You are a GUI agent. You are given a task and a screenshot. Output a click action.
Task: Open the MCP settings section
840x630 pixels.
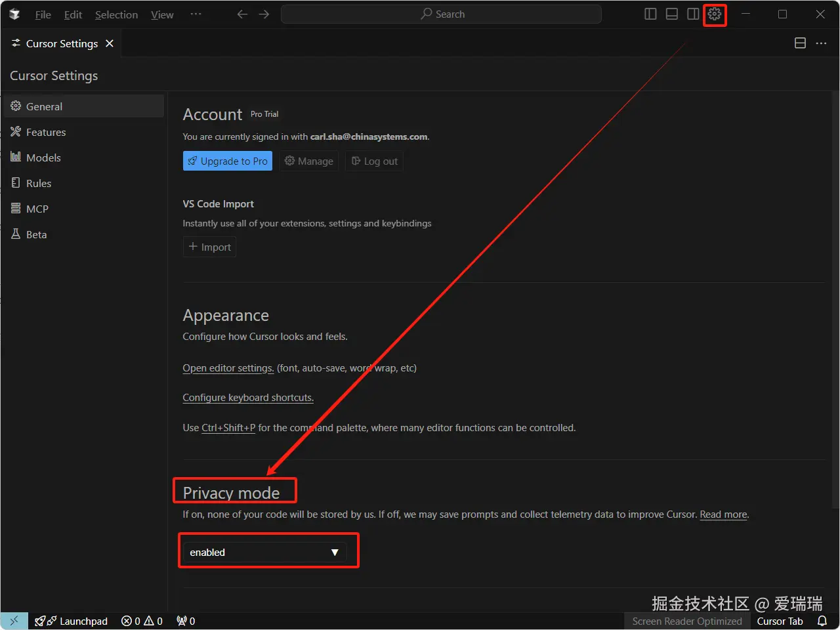point(84,209)
